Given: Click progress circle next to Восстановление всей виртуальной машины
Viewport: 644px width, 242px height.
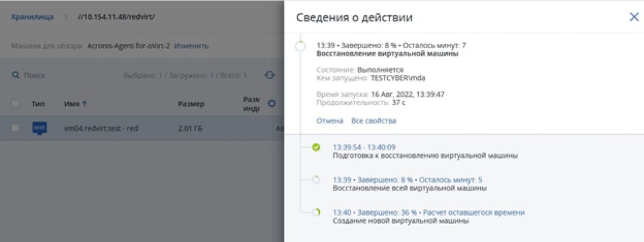Looking at the screenshot, I should pyautogui.click(x=316, y=180).
